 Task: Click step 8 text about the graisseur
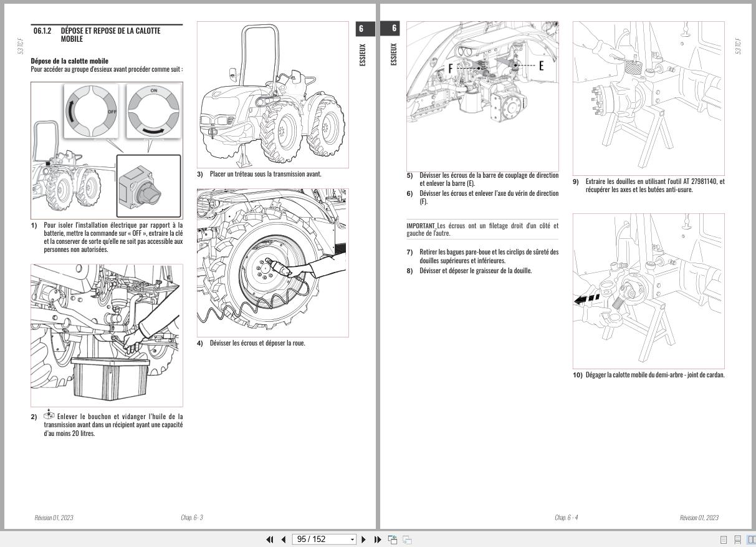(x=476, y=271)
